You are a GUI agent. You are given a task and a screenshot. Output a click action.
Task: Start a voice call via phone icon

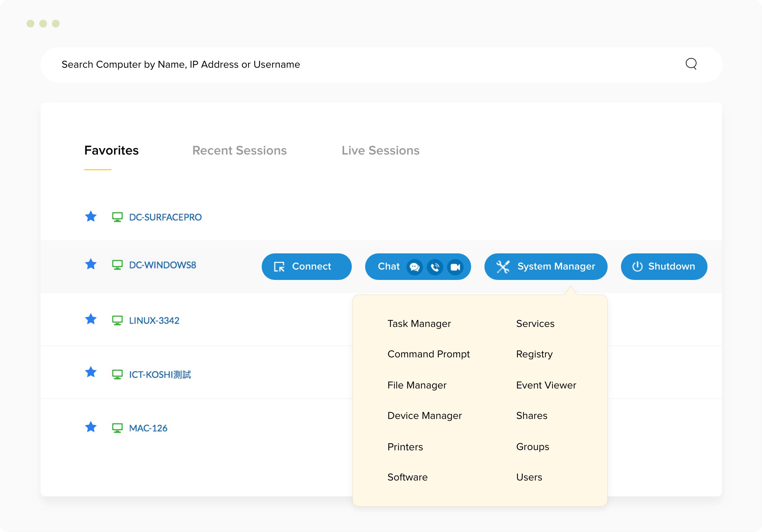[435, 267]
